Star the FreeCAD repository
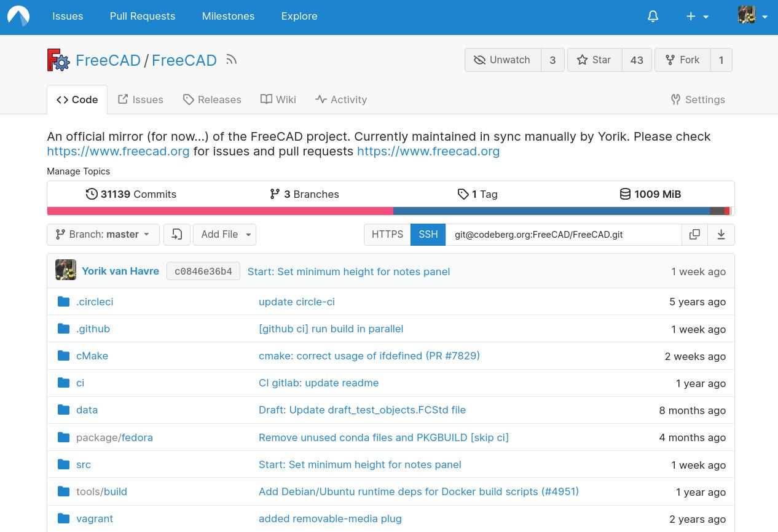Image resolution: width=778 pixels, height=532 pixels. click(x=595, y=60)
